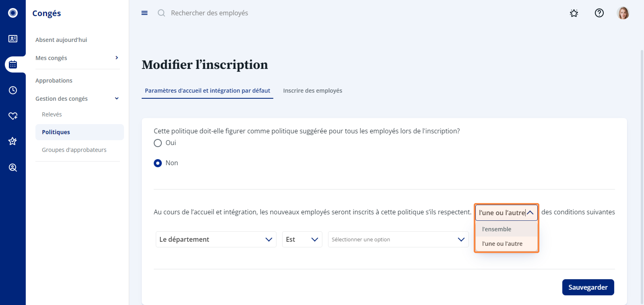Click the star icon in left sidebar
644x305 pixels.
coord(13,141)
